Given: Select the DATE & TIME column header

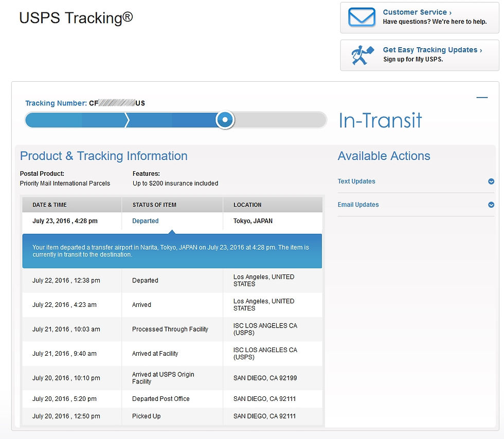Looking at the screenshot, I should click(x=49, y=205).
